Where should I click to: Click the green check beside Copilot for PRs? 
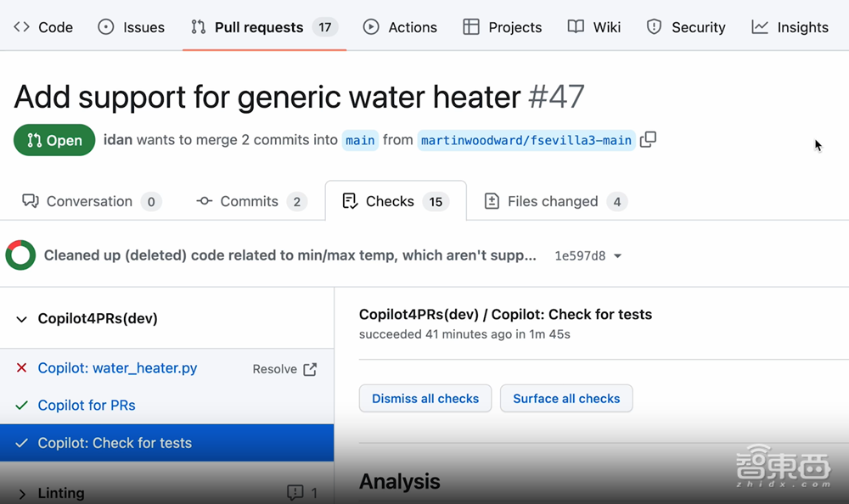coord(22,406)
